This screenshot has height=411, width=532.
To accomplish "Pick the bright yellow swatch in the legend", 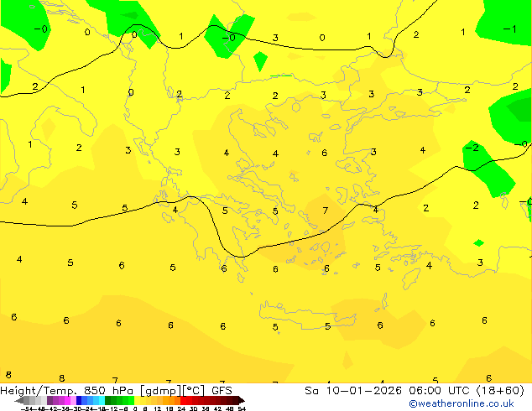I will pos(137,400).
